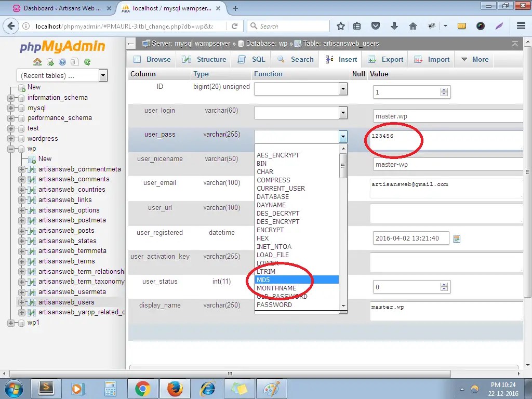The image size is (532, 399).
Task: Click the Windows Start button
Action: coord(14,389)
